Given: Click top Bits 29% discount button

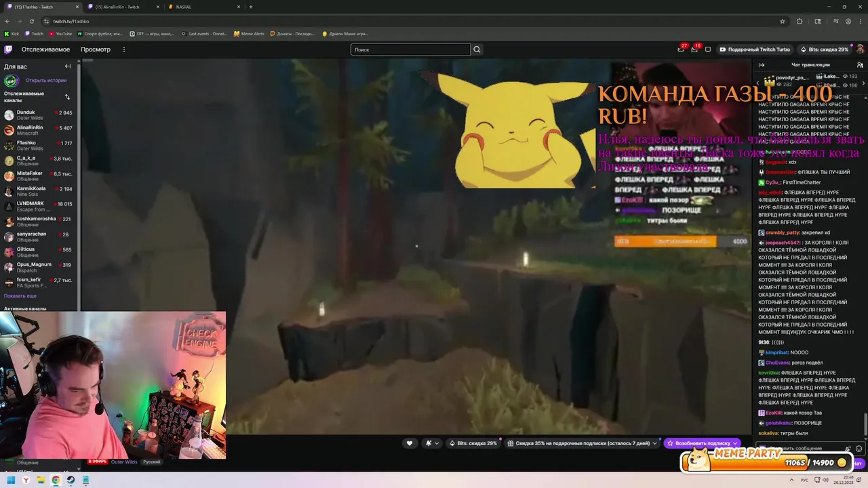Looking at the screenshot, I should [824, 49].
